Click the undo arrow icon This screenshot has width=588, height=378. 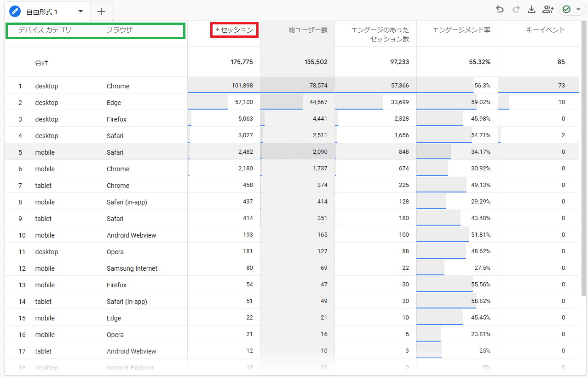click(x=500, y=9)
